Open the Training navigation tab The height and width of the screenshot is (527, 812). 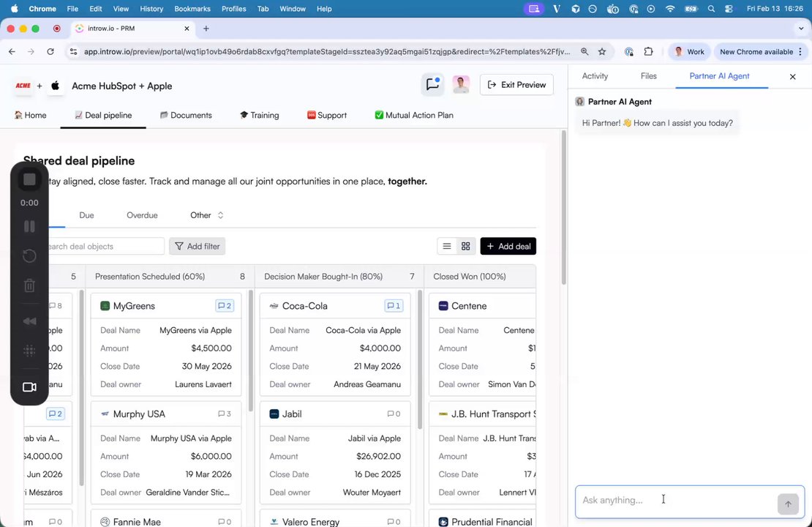point(260,115)
